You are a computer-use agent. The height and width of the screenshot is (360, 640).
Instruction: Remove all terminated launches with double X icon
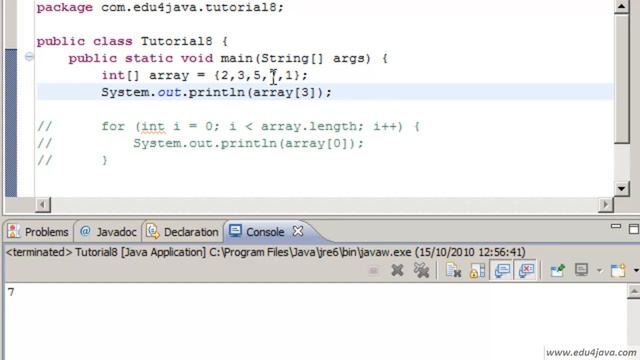[421, 271]
